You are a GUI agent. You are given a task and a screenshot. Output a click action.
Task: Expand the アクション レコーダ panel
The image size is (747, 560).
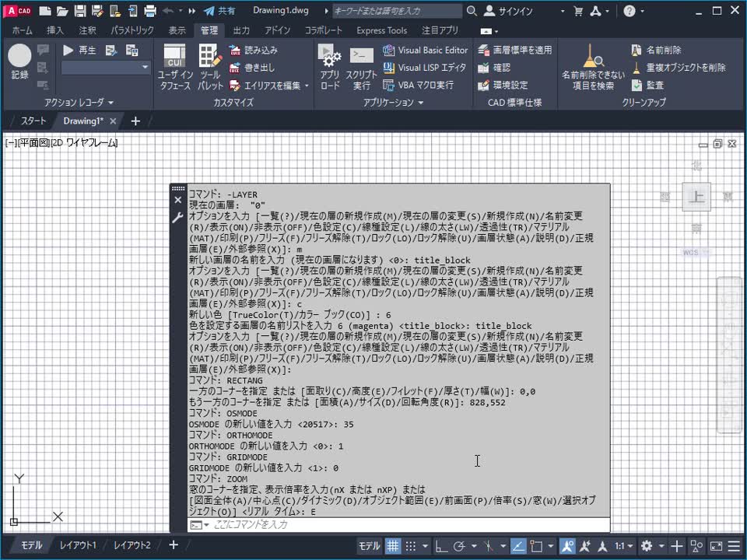[111, 102]
